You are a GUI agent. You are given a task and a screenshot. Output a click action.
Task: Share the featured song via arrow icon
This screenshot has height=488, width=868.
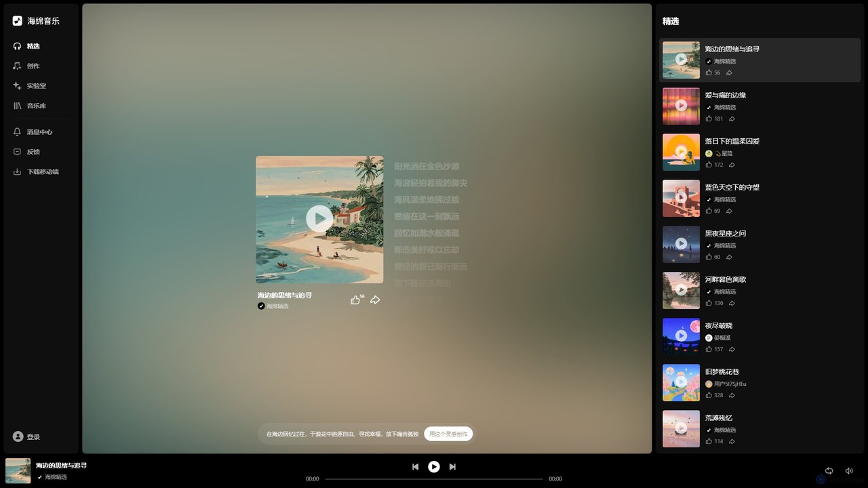(x=375, y=300)
